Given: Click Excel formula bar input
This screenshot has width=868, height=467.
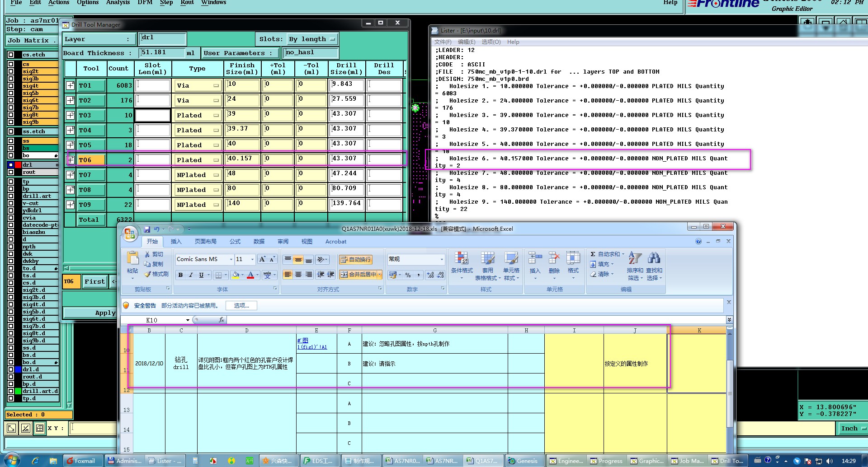Looking at the screenshot, I should tap(476, 320).
